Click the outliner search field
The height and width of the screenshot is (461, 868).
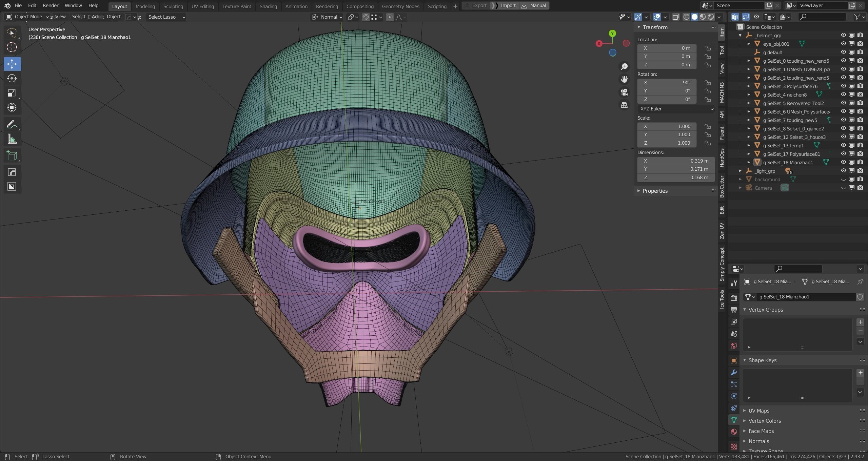[x=822, y=17]
